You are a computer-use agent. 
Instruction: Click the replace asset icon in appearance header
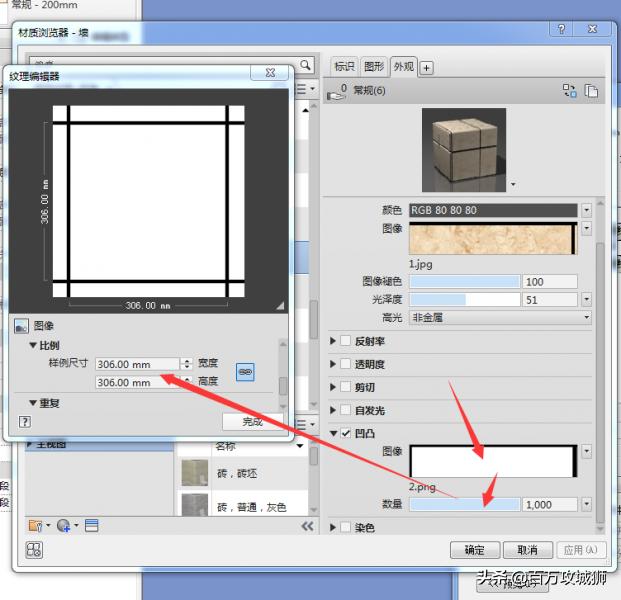click(570, 90)
